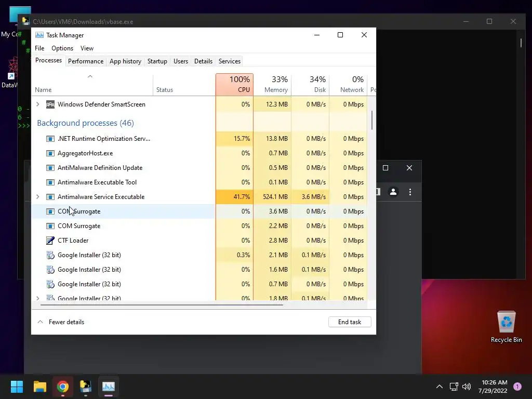Open the View menu
The width and height of the screenshot is (532, 399).
tap(87, 48)
